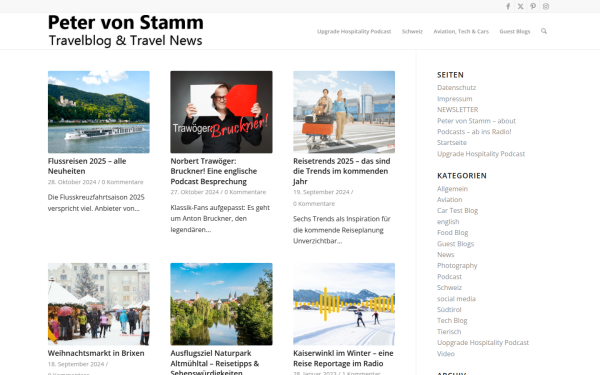Screen dimensions: 600x375
Task: Open the Naturpark Altmühltal river thumbnail
Action: pos(221,304)
